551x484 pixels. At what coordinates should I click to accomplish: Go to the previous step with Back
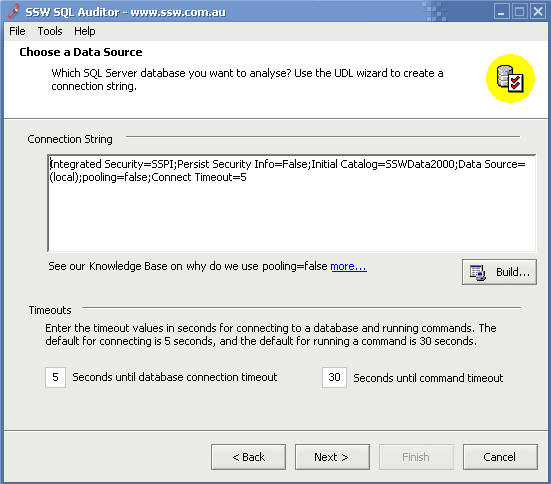248,457
